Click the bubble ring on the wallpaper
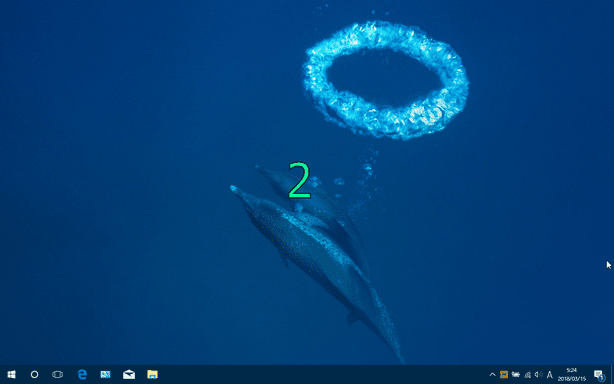This screenshot has height=384, width=614. [x=386, y=79]
